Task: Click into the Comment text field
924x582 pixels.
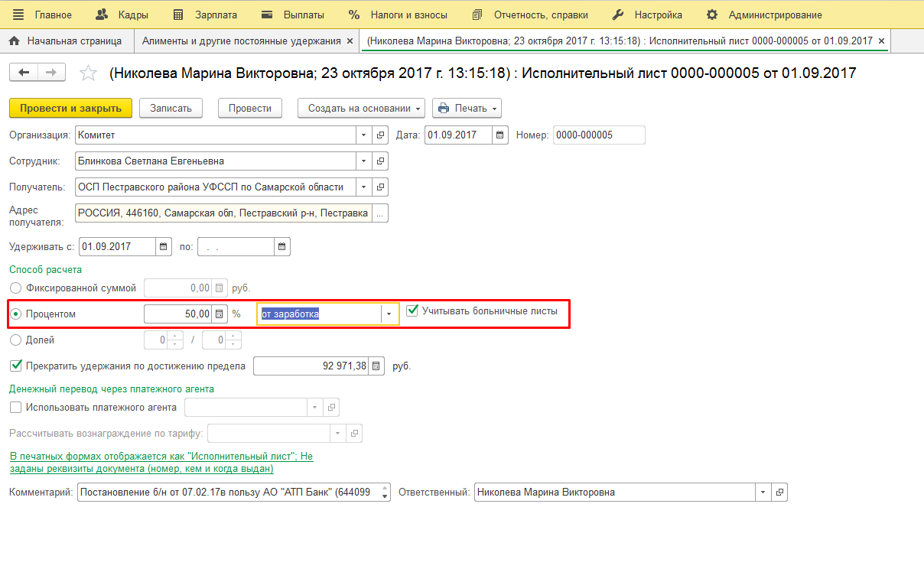Action: coord(226,493)
